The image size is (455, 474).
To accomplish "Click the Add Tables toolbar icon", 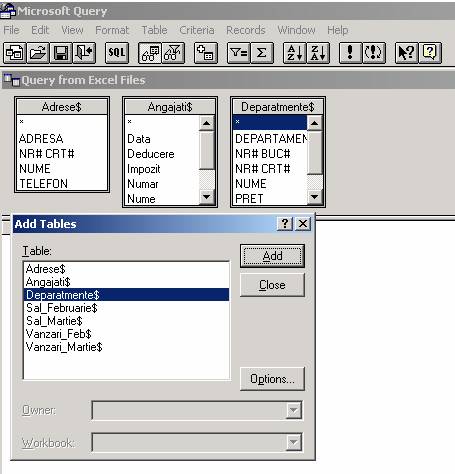I will coord(206,53).
